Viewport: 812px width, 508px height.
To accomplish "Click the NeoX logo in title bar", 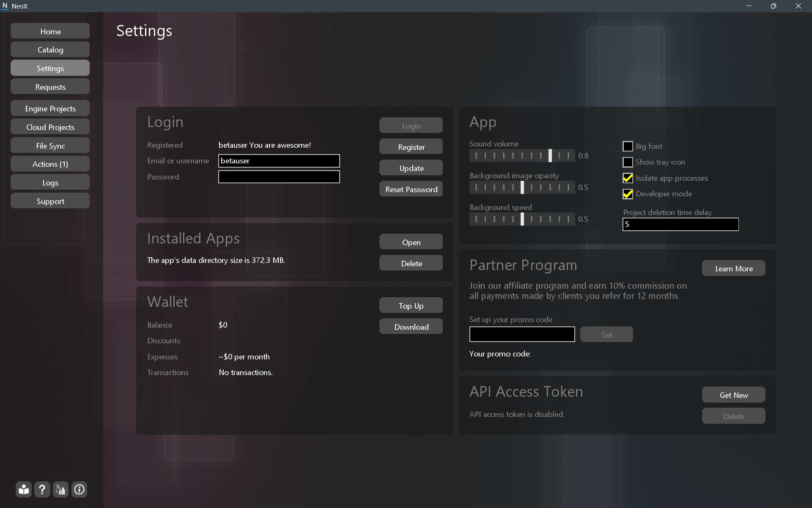I will tap(5, 6).
